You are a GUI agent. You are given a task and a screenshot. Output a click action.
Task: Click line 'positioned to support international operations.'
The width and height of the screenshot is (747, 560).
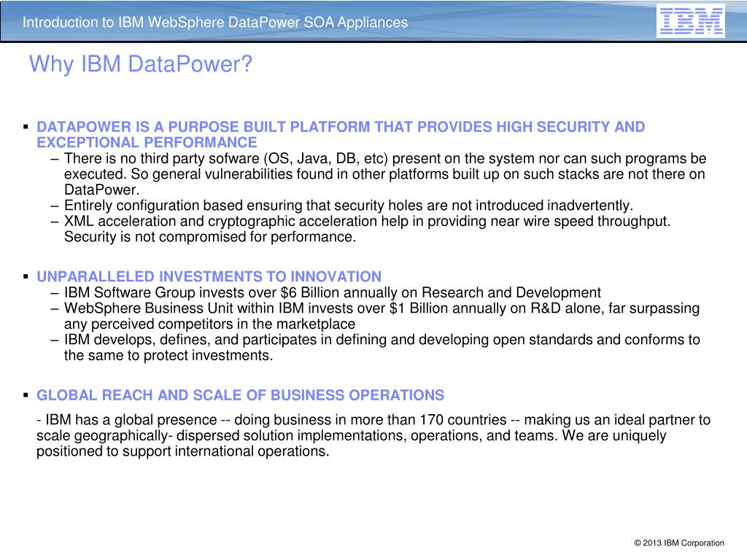pyautogui.click(x=183, y=451)
